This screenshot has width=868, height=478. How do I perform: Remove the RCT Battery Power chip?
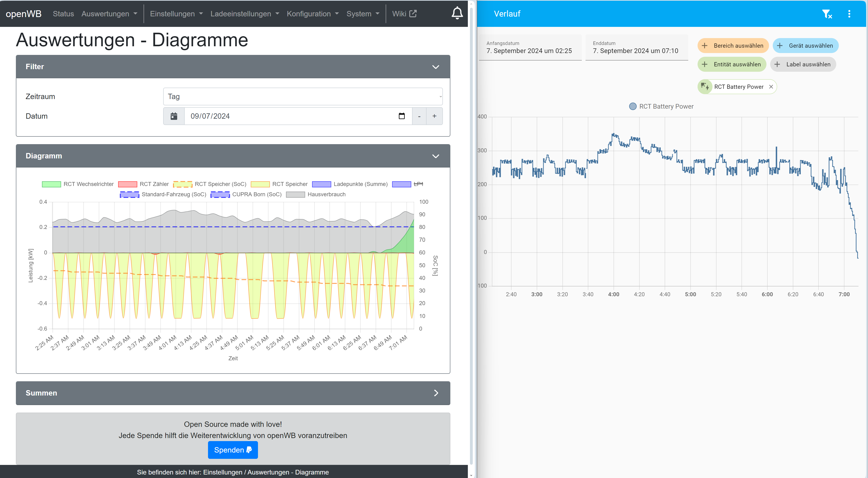[771, 87]
